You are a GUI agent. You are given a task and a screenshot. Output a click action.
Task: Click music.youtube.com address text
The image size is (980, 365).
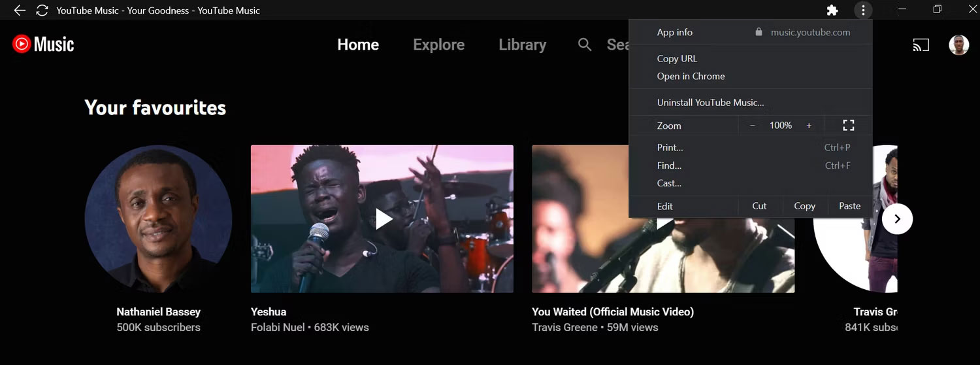811,32
